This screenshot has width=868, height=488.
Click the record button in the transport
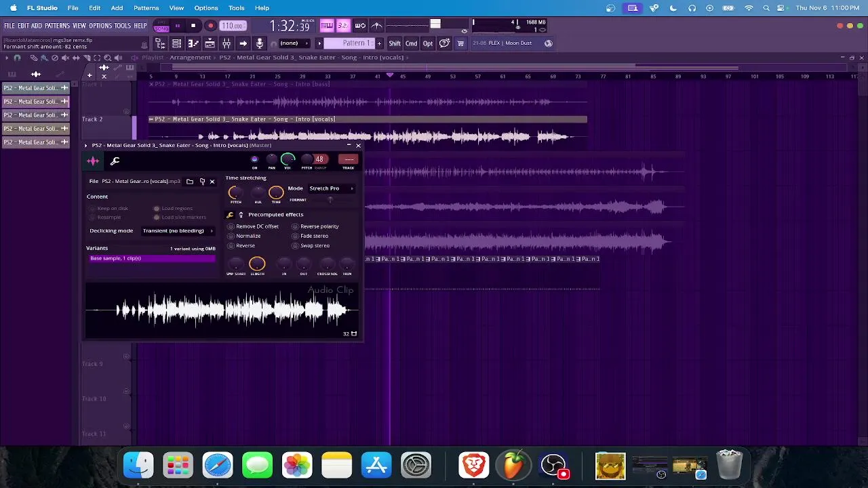pyautogui.click(x=210, y=26)
